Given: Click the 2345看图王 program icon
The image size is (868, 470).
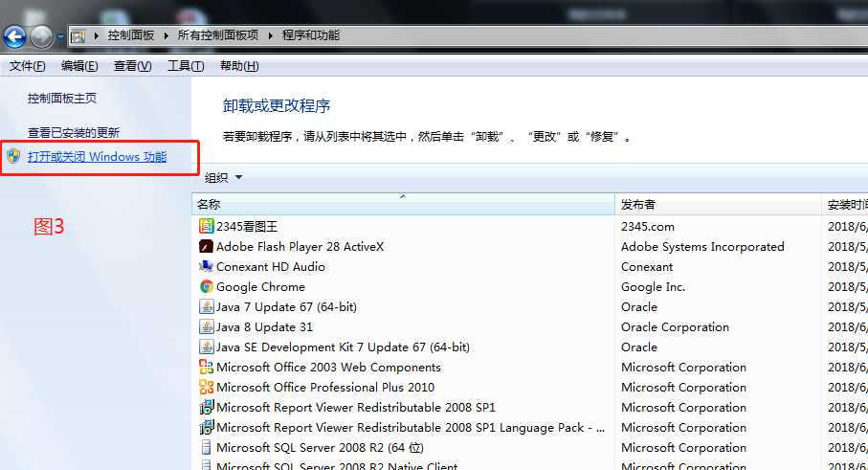Looking at the screenshot, I should pyautogui.click(x=206, y=226).
